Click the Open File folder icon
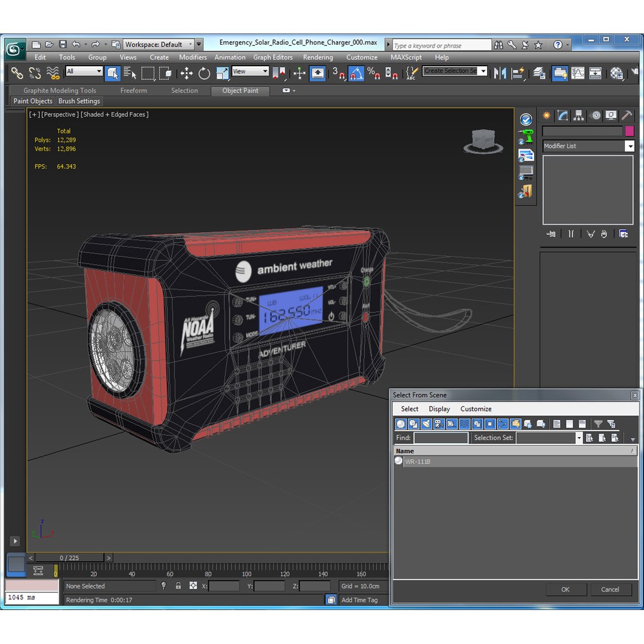This screenshot has height=644, width=644. point(49,44)
